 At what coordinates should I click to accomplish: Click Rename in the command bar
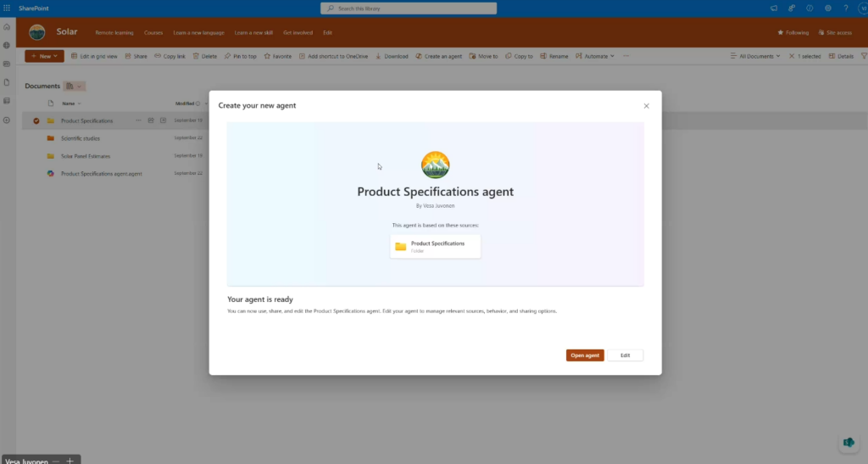[554, 56]
